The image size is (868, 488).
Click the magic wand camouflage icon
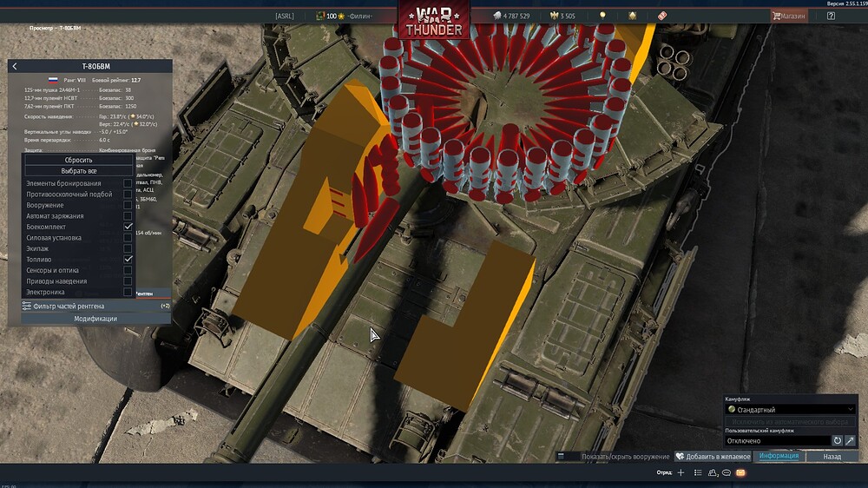[851, 441]
